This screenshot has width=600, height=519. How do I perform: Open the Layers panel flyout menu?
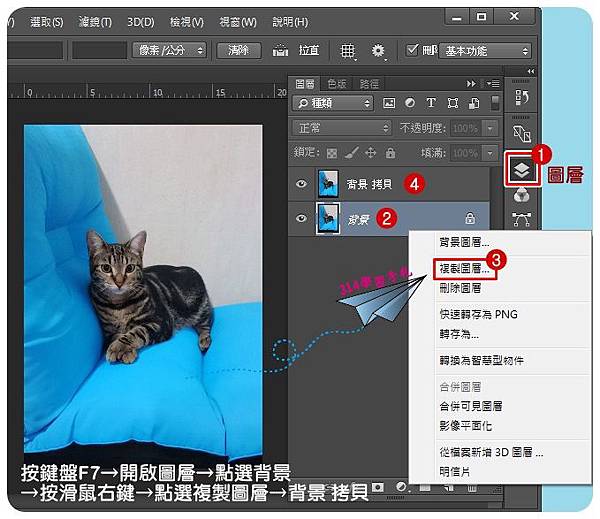(492, 83)
